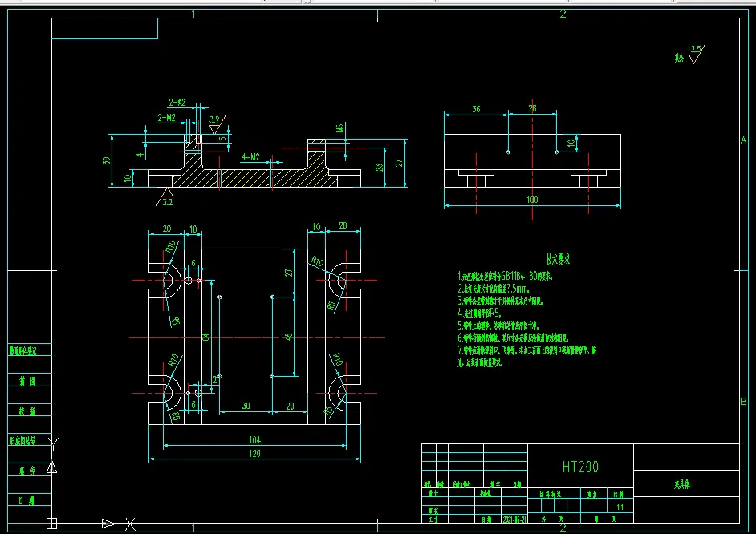756x534 pixels.
Task: Select the 4-M2 thread callout
Action: [x=250, y=157]
